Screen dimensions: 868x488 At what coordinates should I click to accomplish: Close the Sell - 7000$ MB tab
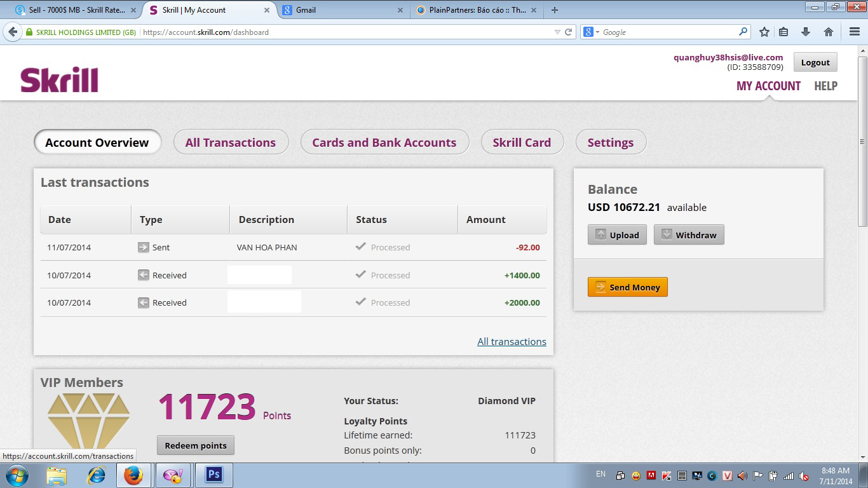point(133,10)
